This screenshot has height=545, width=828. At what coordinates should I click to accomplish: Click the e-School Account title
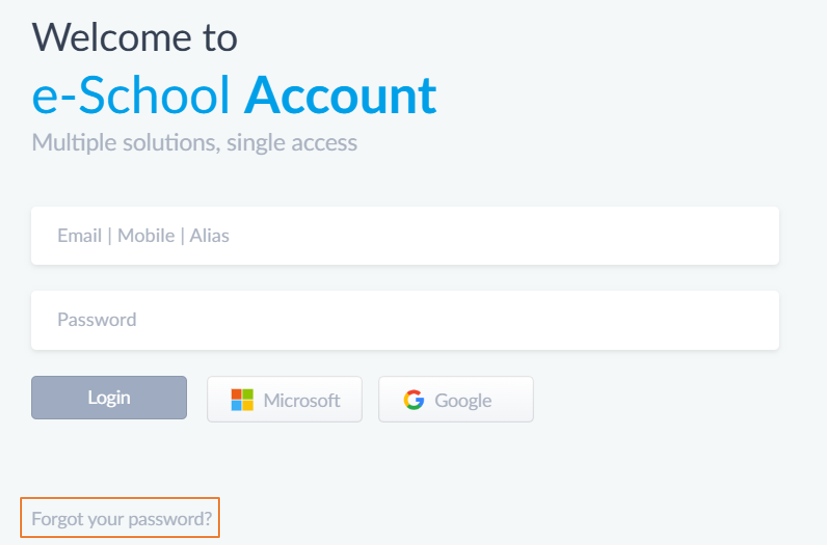pos(234,95)
